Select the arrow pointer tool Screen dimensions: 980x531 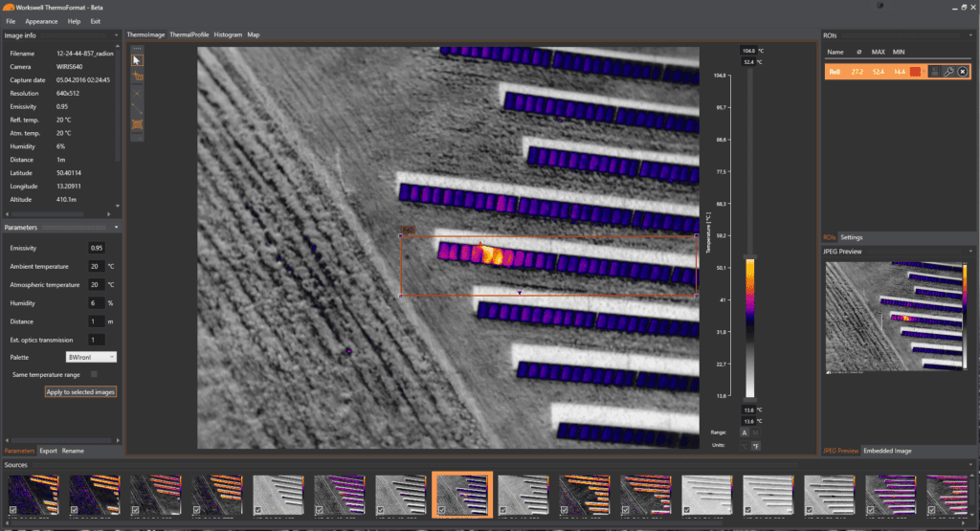137,60
